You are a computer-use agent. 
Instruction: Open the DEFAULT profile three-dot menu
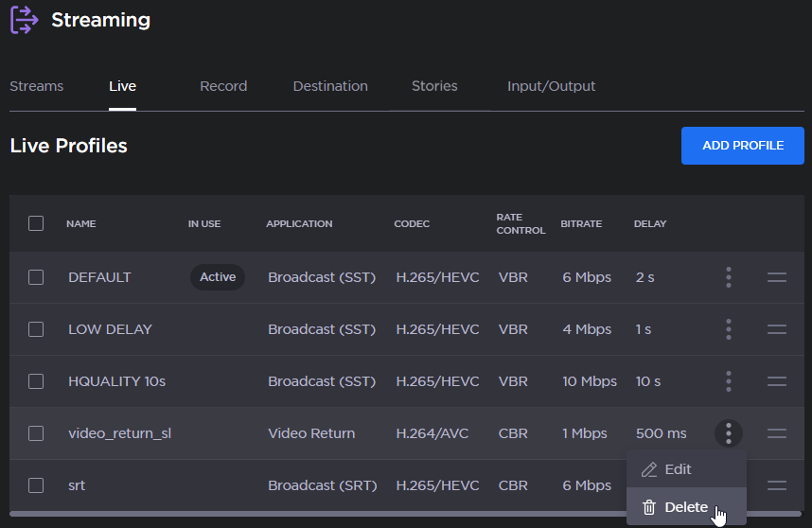(728, 277)
